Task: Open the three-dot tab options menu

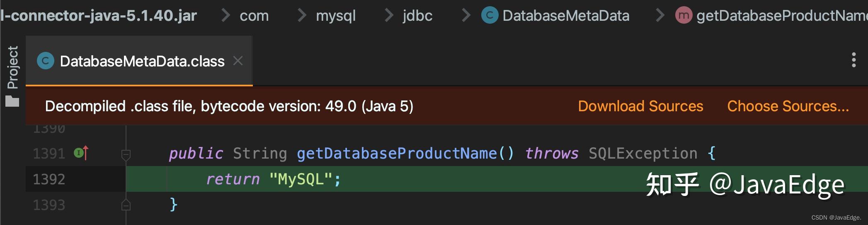Action: [x=853, y=60]
